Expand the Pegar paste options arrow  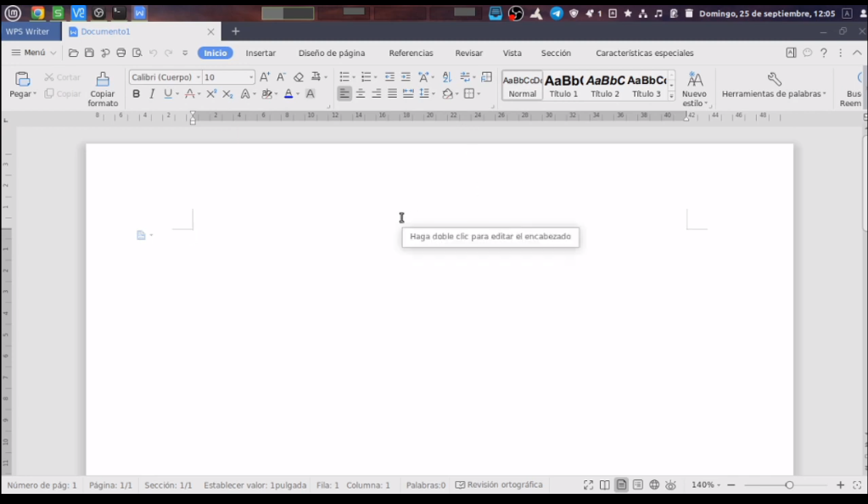point(34,94)
